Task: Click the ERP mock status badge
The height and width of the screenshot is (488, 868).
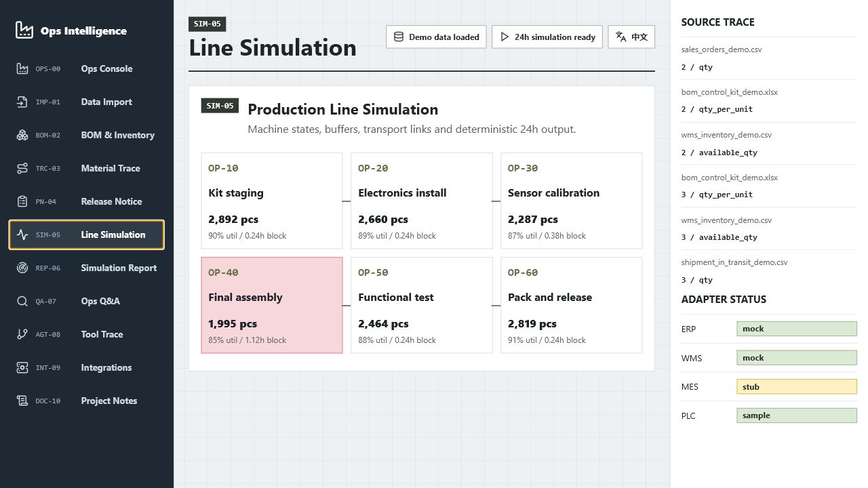Action: [x=797, y=329]
